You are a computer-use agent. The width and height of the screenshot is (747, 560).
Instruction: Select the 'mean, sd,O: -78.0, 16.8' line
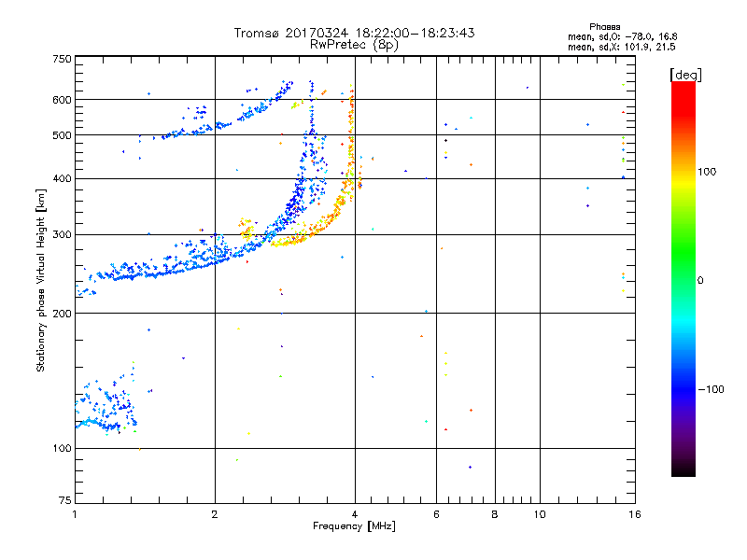click(x=622, y=36)
